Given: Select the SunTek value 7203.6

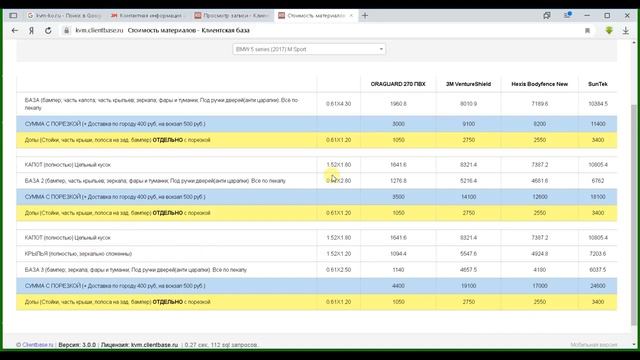Looking at the screenshot, I should [598, 254].
